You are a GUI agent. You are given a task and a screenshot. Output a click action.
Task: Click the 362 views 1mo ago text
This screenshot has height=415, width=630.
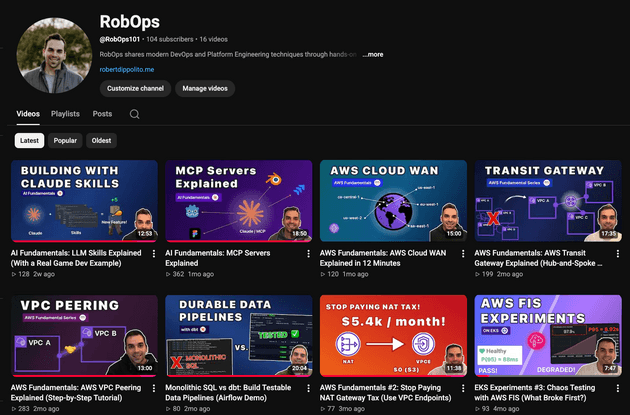(190, 274)
